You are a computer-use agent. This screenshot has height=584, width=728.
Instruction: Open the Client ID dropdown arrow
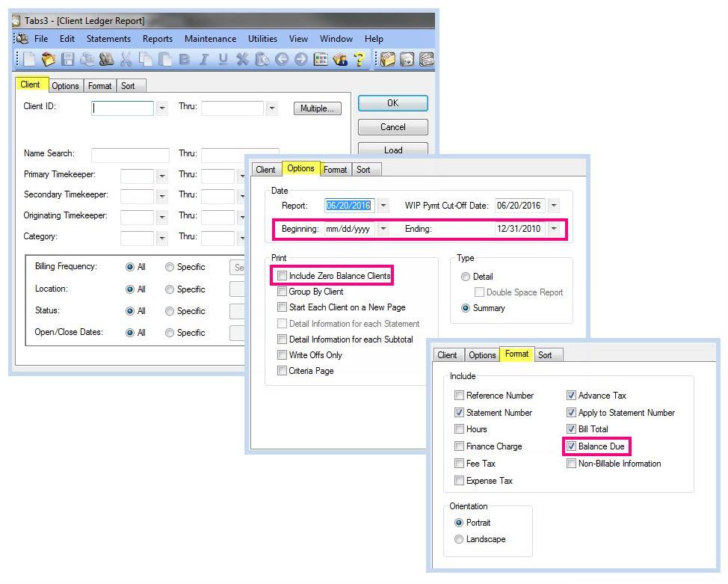161,108
